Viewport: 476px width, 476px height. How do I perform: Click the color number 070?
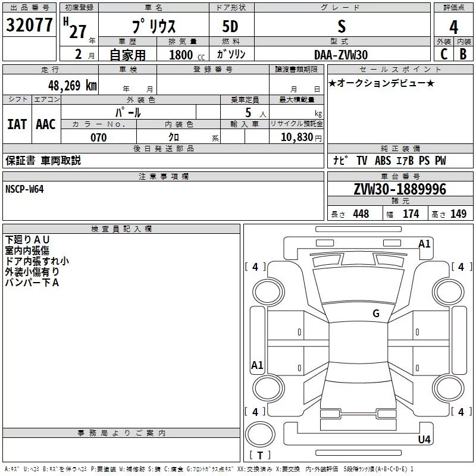click(x=98, y=137)
